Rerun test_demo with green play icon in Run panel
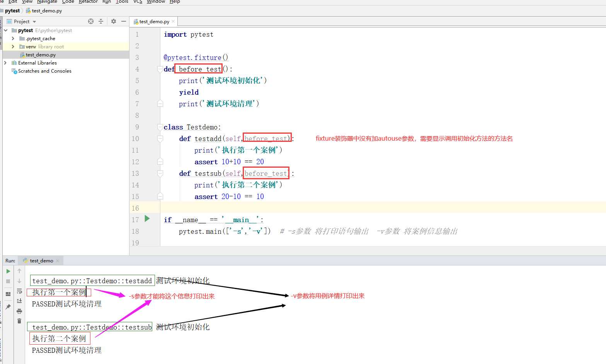 (8, 271)
